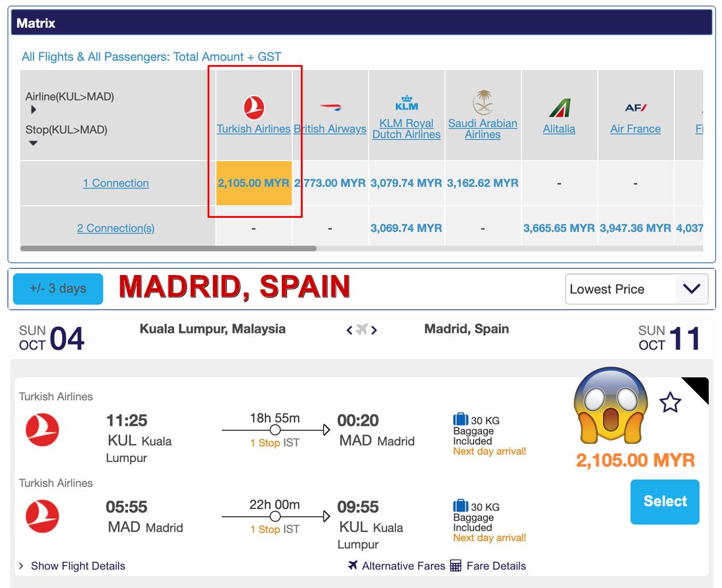Click the British Airways logo in matrix
722x588 pixels.
click(330, 108)
